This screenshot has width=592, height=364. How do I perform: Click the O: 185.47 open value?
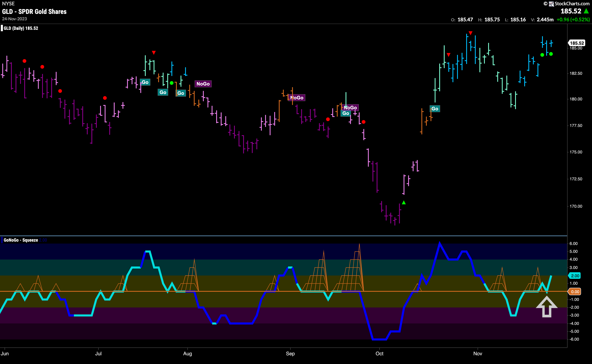click(462, 19)
